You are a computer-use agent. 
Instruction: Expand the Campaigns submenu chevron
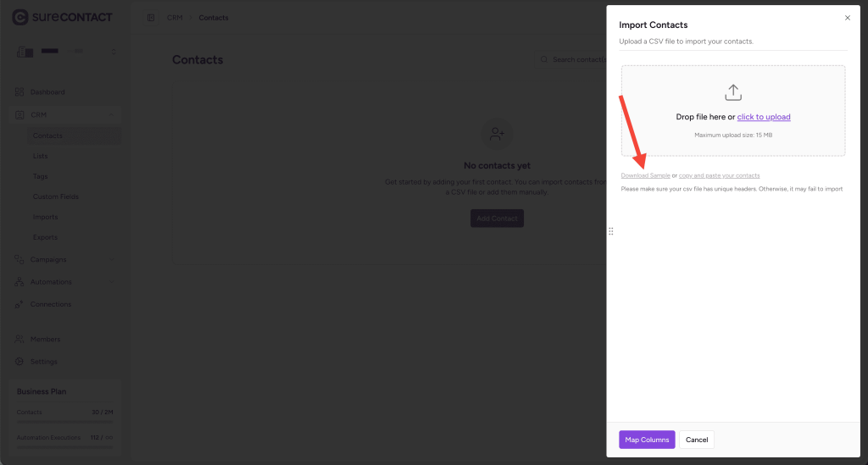[112, 259]
